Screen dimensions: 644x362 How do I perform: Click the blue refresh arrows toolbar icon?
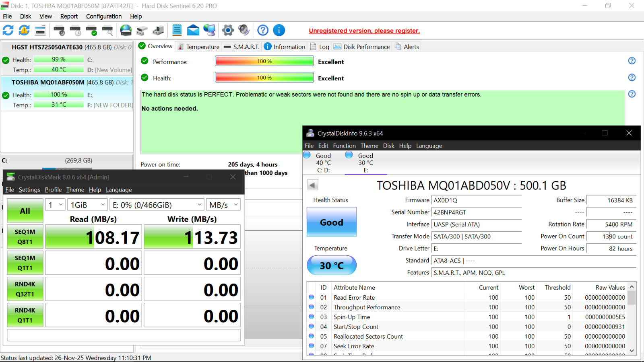pos(8,30)
